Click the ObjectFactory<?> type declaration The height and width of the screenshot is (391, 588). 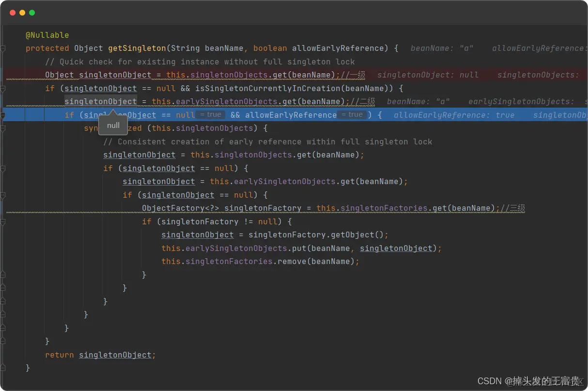click(181, 208)
